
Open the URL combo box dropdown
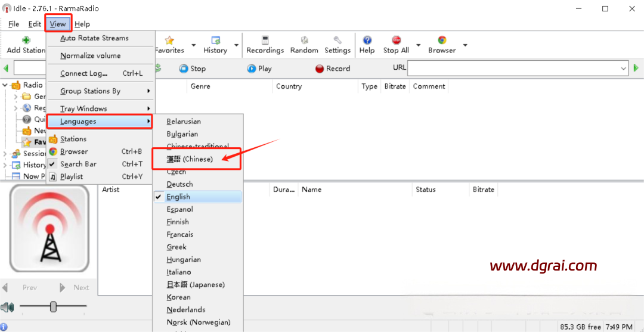pos(624,69)
